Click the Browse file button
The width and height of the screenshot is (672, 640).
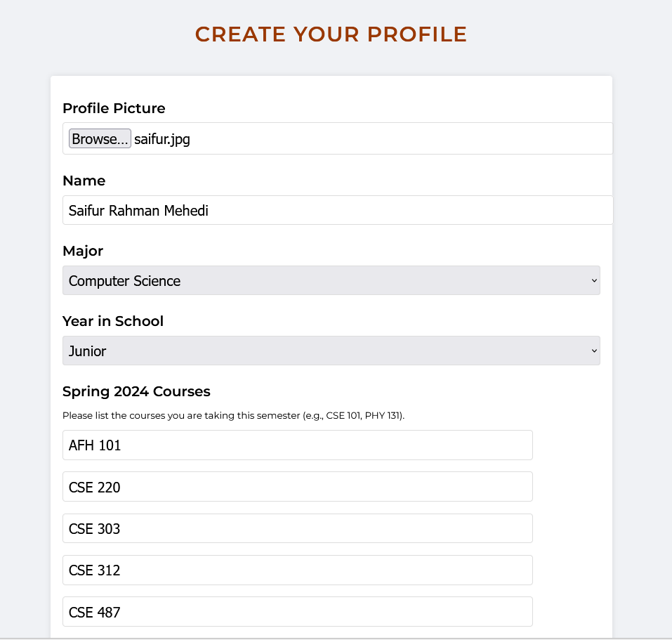pyautogui.click(x=100, y=139)
